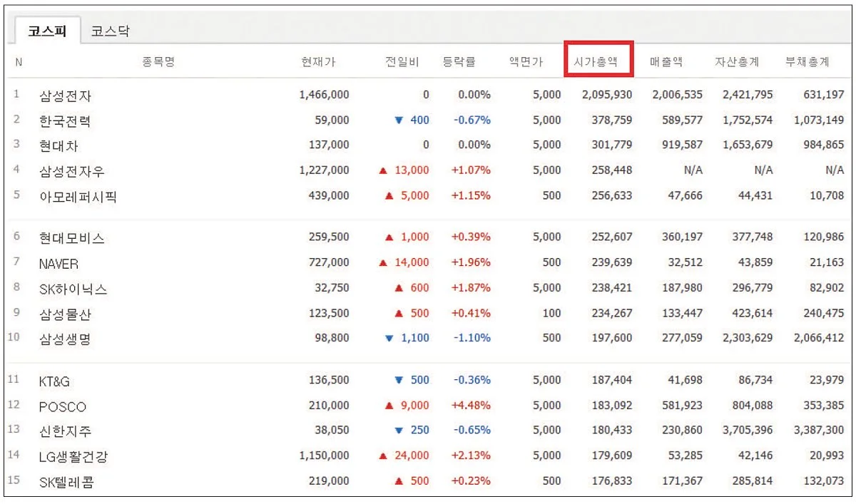
Task: Click the up arrow beside 14,000 for NAVER
Action: click(x=384, y=263)
